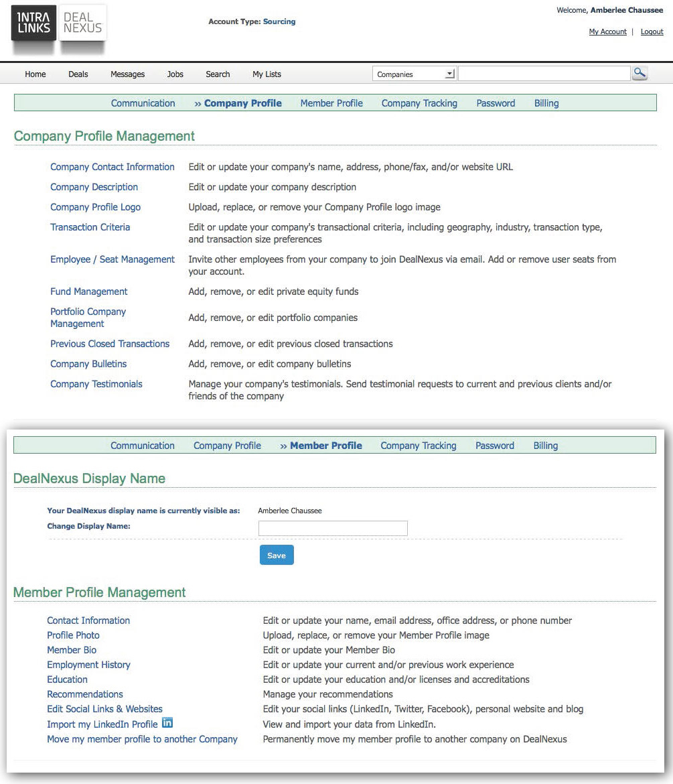Open Profile Photo link
This screenshot has width=673, height=784.
click(74, 635)
